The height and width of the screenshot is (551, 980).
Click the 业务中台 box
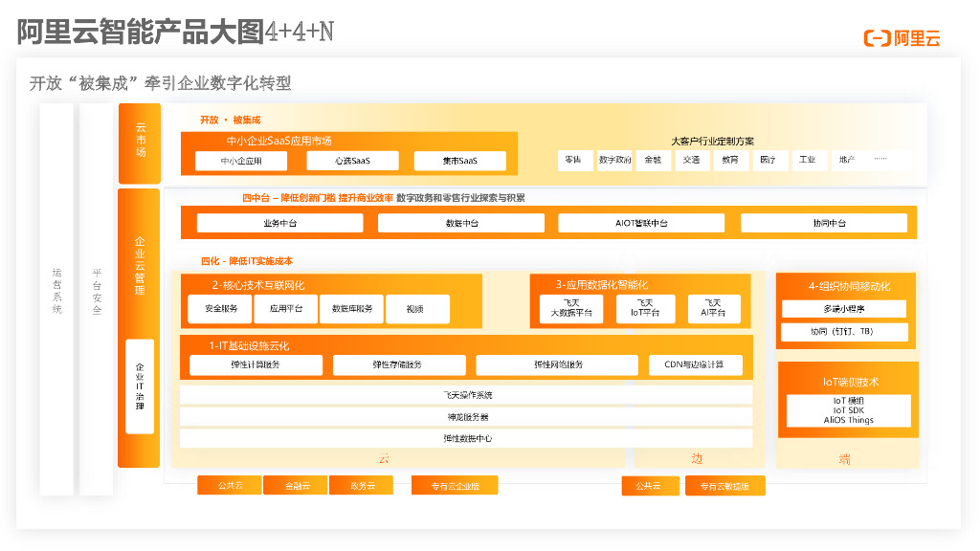point(279,223)
